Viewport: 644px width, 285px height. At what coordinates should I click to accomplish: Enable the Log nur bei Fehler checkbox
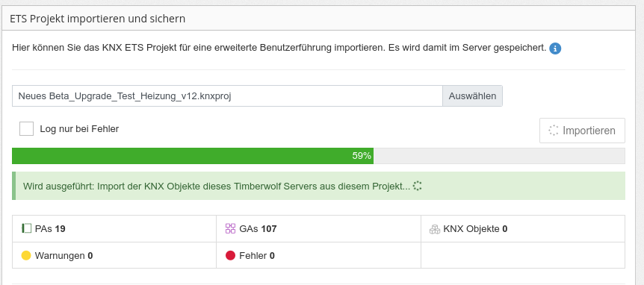pyautogui.click(x=27, y=129)
